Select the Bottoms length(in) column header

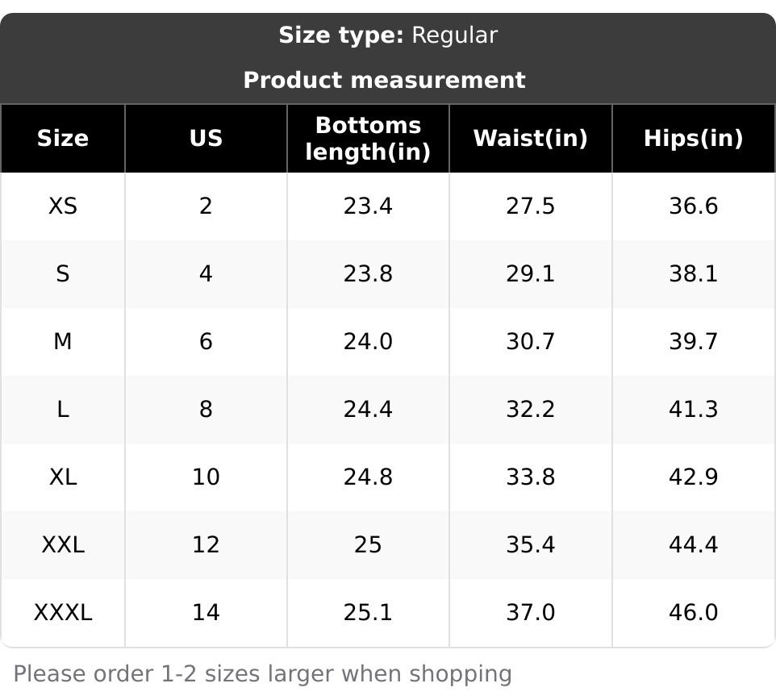(368, 139)
